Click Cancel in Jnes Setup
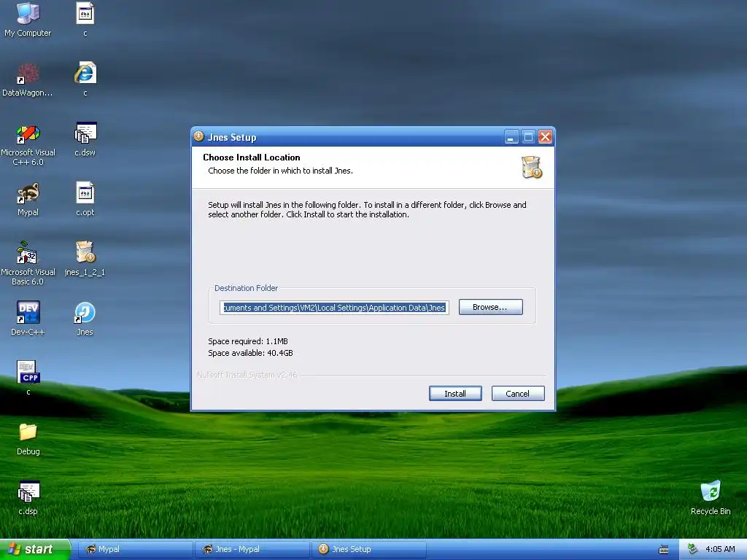The image size is (747, 560). [x=518, y=393]
